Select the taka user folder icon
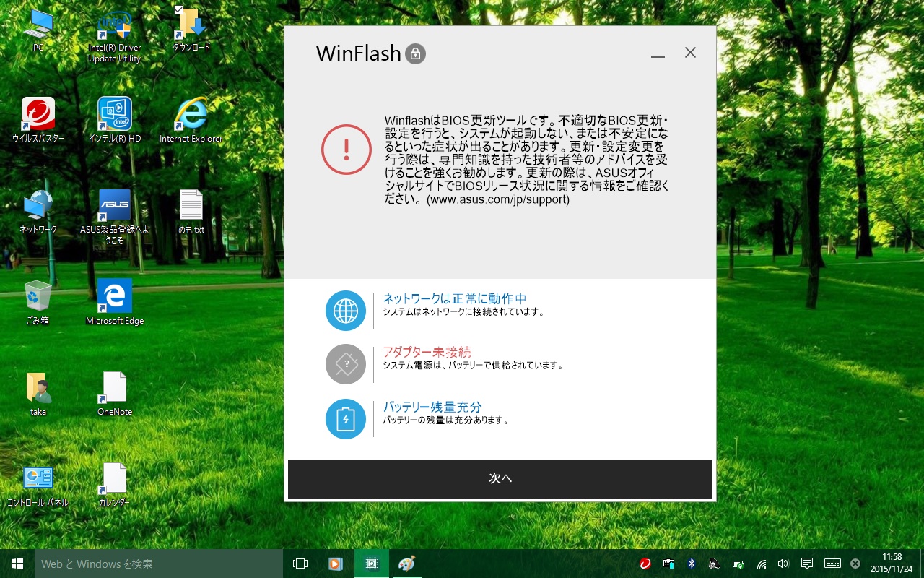This screenshot has height=578, width=924. tap(38, 394)
